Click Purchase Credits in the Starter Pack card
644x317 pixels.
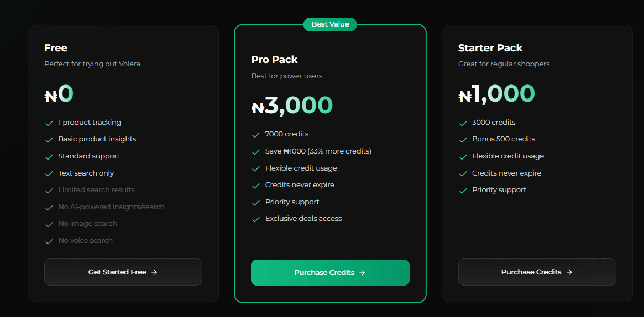coord(537,272)
